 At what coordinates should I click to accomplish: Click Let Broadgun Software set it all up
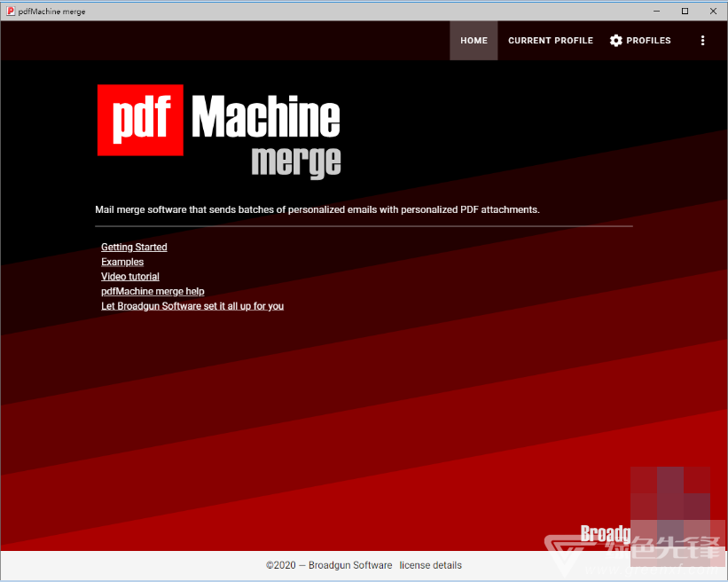(192, 306)
